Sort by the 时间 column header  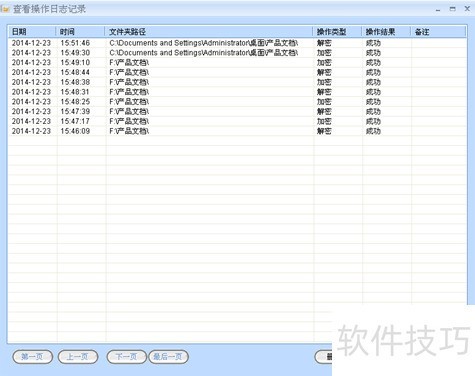80,32
